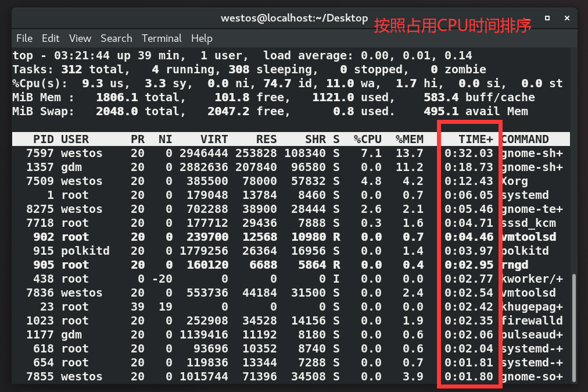Click the gnome-so+ command entry
Viewport: 588px width, 392px height.
pos(532,377)
